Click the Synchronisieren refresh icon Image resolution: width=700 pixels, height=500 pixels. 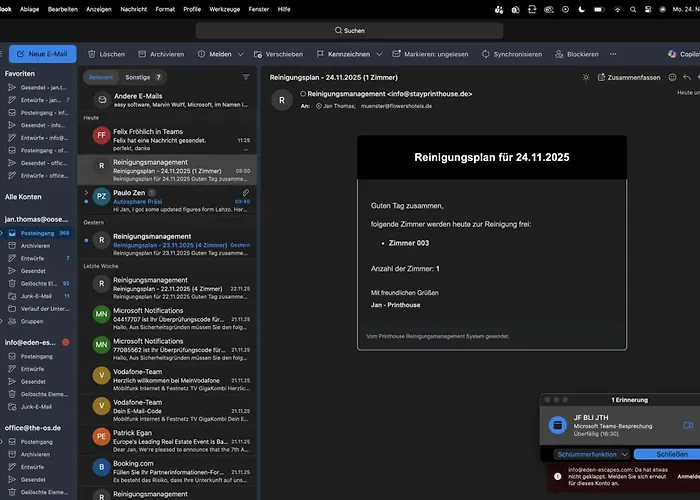point(487,54)
